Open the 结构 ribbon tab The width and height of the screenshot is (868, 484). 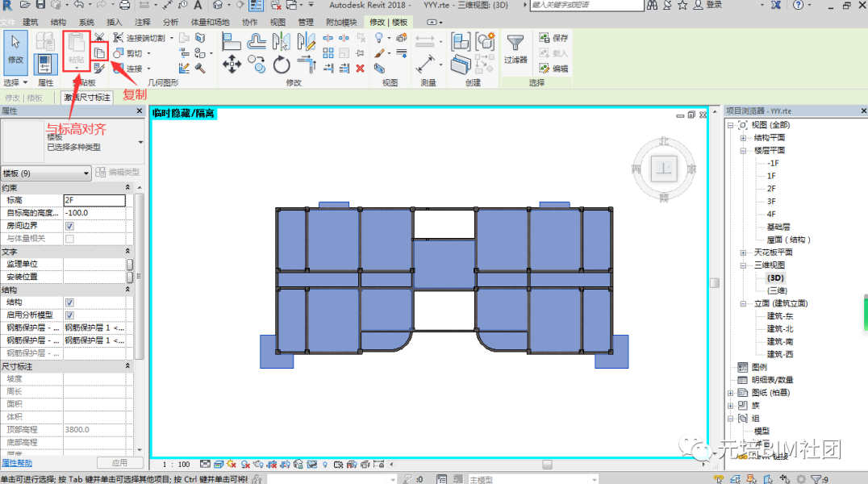click(x=58, y=22)
